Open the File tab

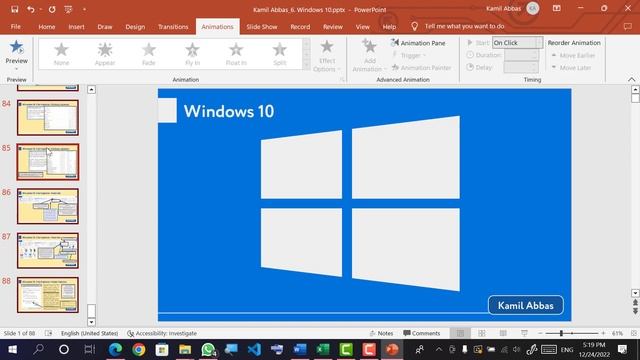pos(16,27)
